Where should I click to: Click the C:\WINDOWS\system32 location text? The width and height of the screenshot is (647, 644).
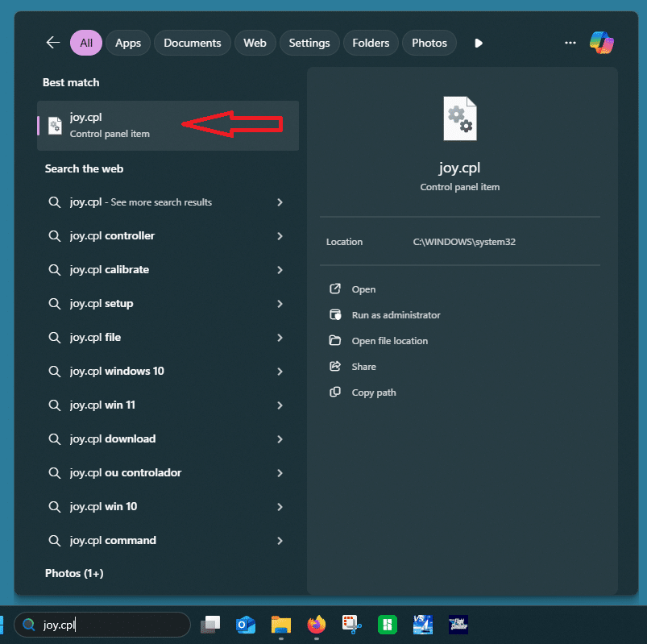(x=464, y=242)
